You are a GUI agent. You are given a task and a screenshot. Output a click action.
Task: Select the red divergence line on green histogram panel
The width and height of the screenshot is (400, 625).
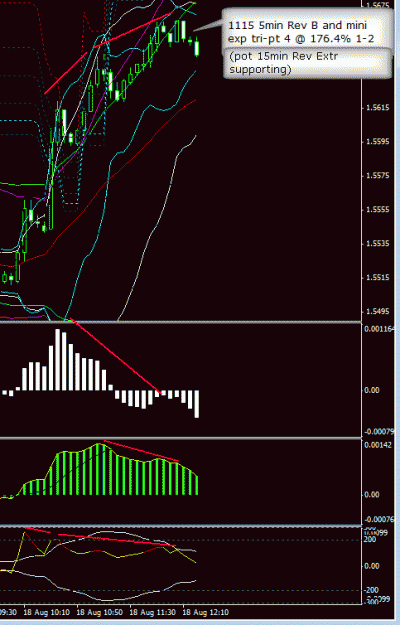(x=141, y=451)
